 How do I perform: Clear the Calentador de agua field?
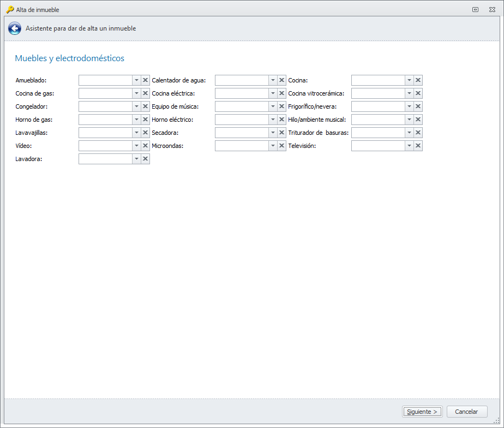tap(281, 80)
